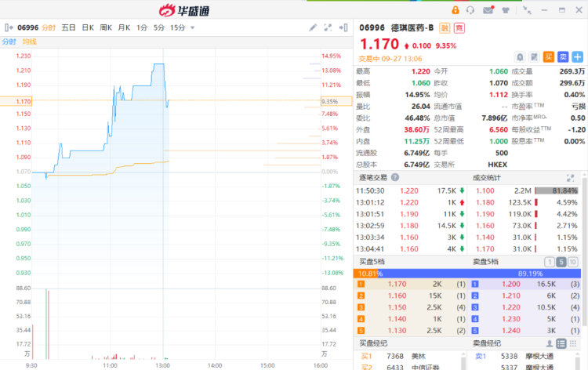The width and height of the screenshot is (588, 370).
Task: Click the 1.170 current price label on axis
Action: click(16, 101)
